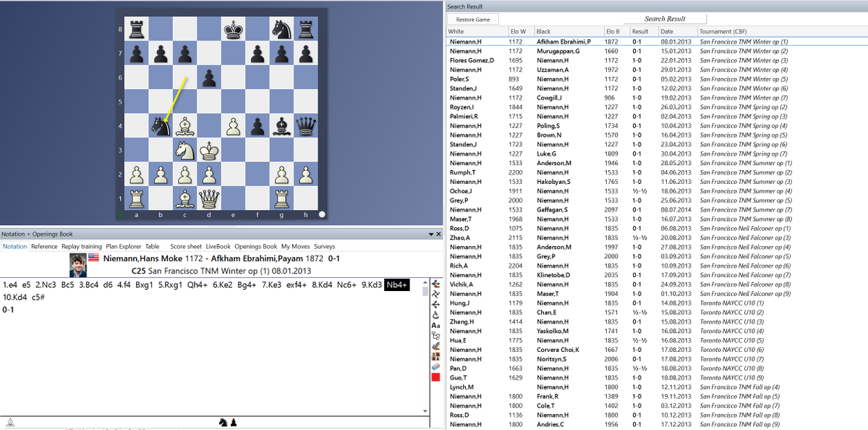Click the notation pane scrollbar

point(426,346)
